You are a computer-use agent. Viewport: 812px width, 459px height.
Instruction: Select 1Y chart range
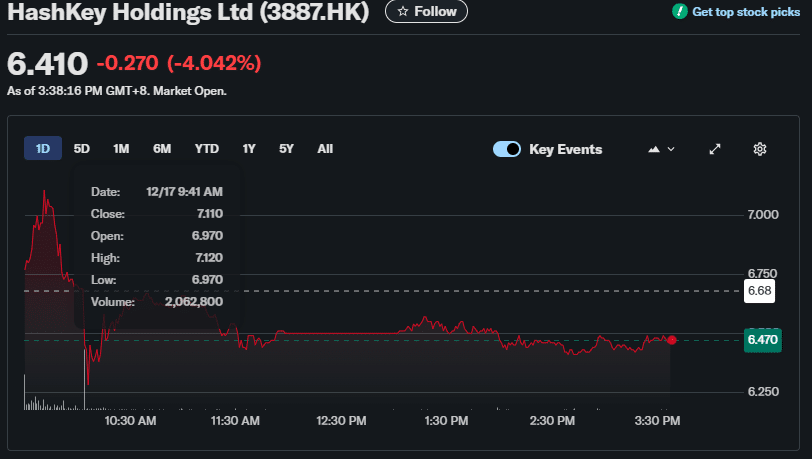coord(249,149)
